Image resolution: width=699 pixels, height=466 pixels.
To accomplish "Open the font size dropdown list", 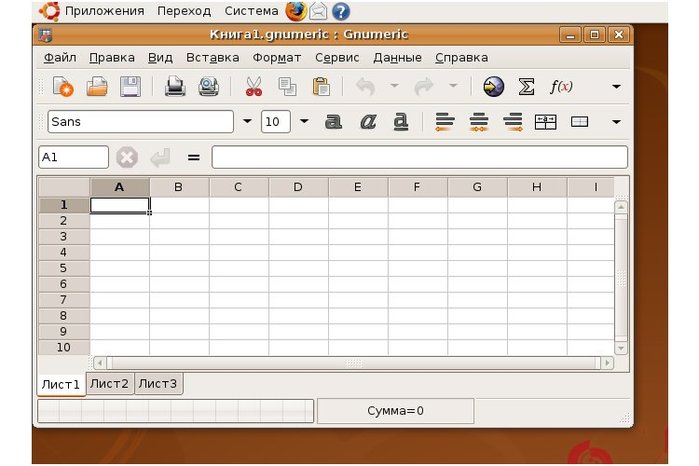I will pos(304,121).
